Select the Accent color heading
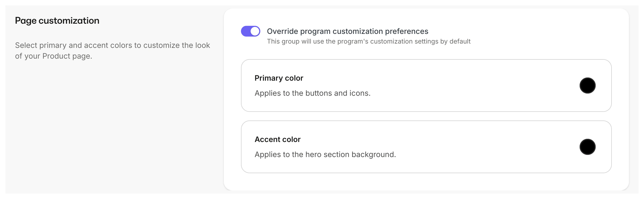The image size is (644, 199). [278, 139]
